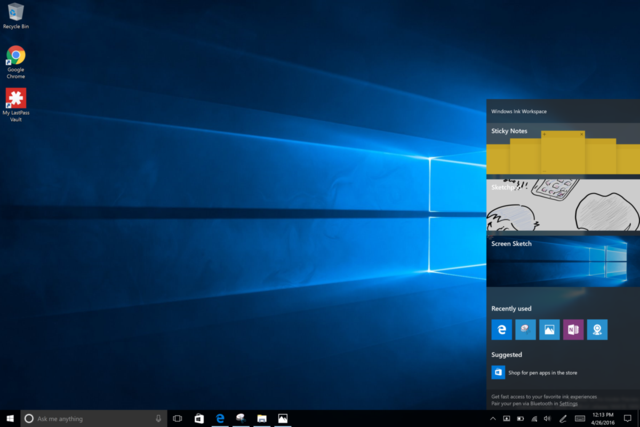Click the Store icon next to Suggested

coord(497,372)
